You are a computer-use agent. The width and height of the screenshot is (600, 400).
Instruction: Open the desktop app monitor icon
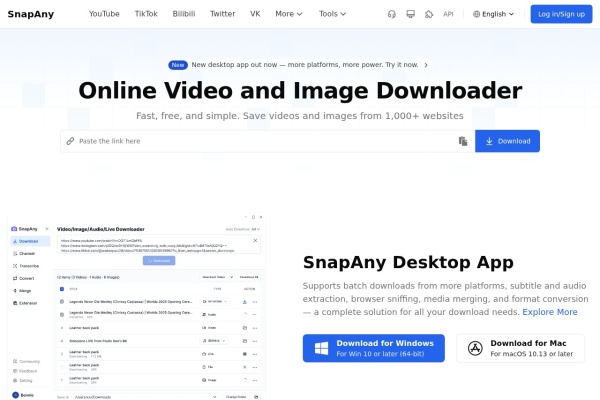pyautogui.click(x=410, y=14)
